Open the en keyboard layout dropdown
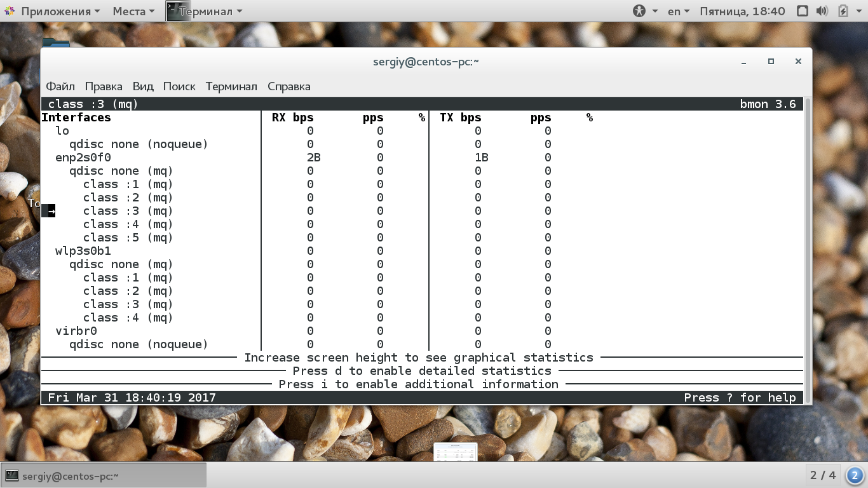The image size is (868, 488). click(x=679, y=11)
